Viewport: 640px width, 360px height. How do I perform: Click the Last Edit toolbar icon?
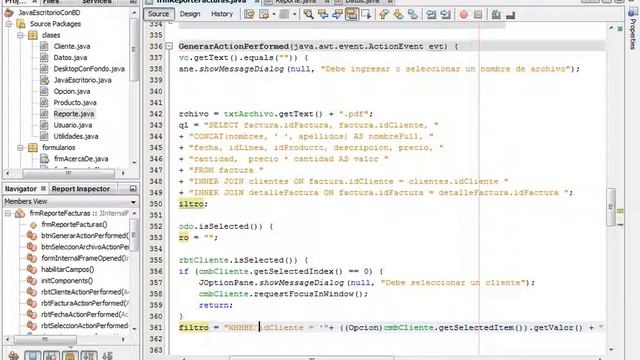pos(249,15)
